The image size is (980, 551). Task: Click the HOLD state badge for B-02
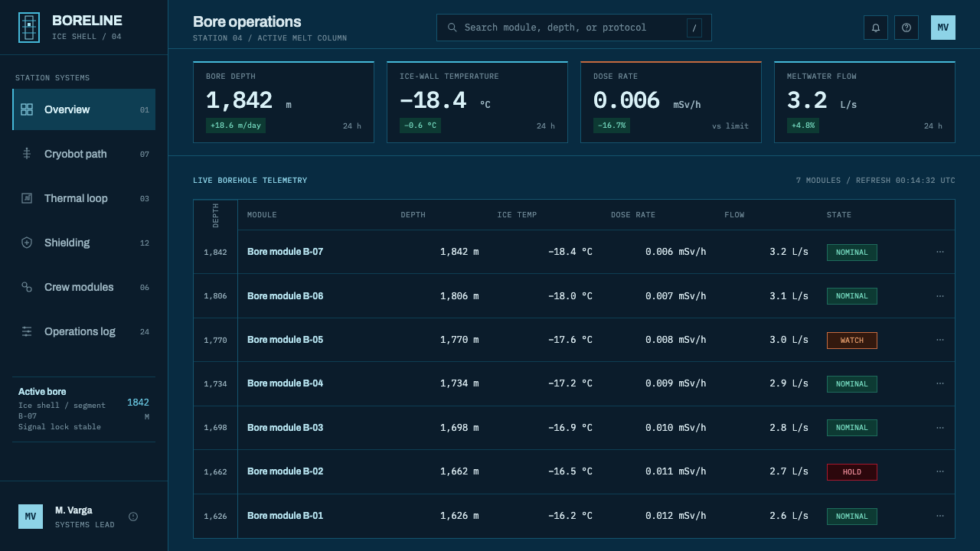[x=852, y=472]
